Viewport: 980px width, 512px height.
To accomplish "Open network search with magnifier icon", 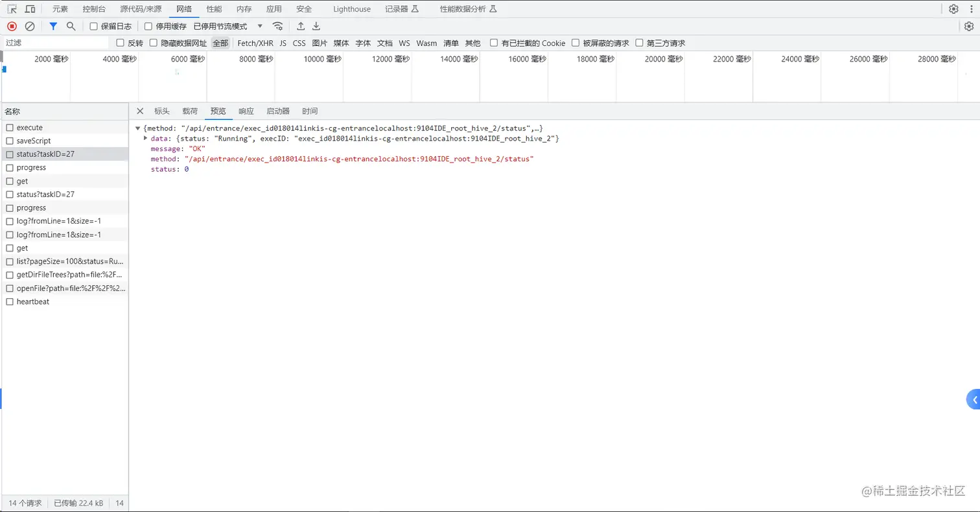I will [x=71, y=26].
